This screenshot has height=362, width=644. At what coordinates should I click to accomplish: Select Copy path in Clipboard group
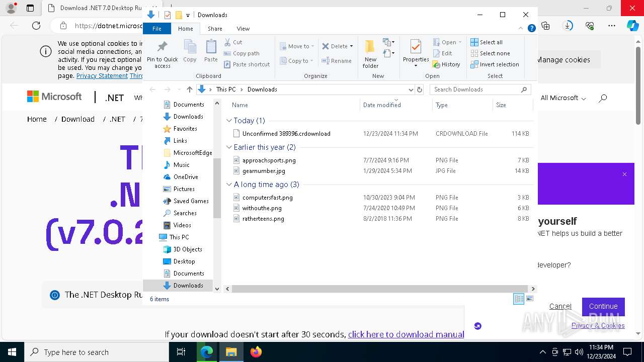[242, 53]
